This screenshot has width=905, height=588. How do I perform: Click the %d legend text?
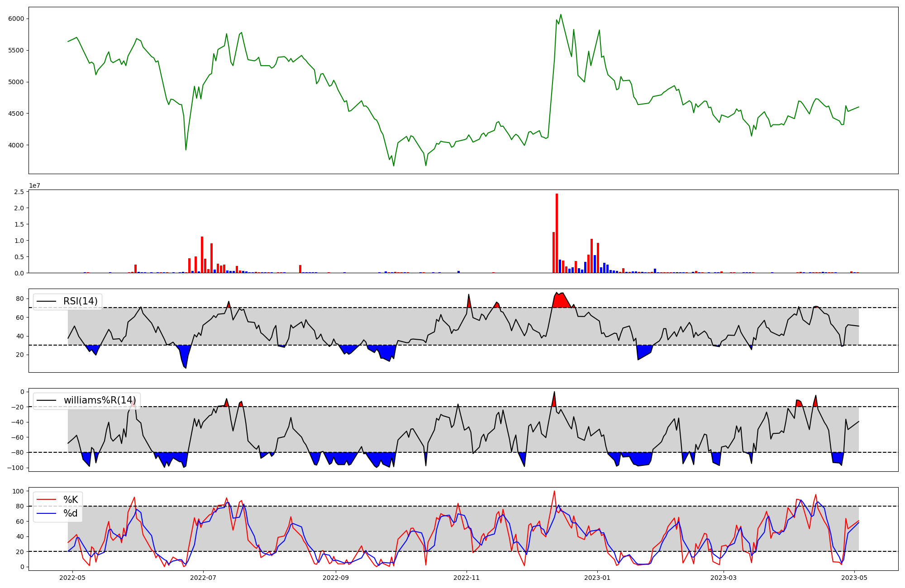point(71,513)
